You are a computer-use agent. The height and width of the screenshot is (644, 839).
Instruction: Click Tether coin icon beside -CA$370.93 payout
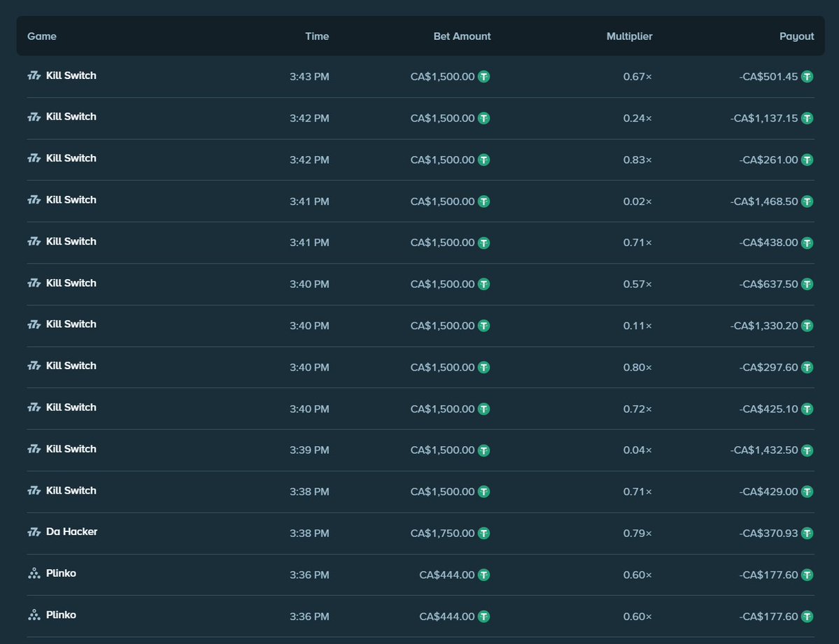tap(807, 534)
